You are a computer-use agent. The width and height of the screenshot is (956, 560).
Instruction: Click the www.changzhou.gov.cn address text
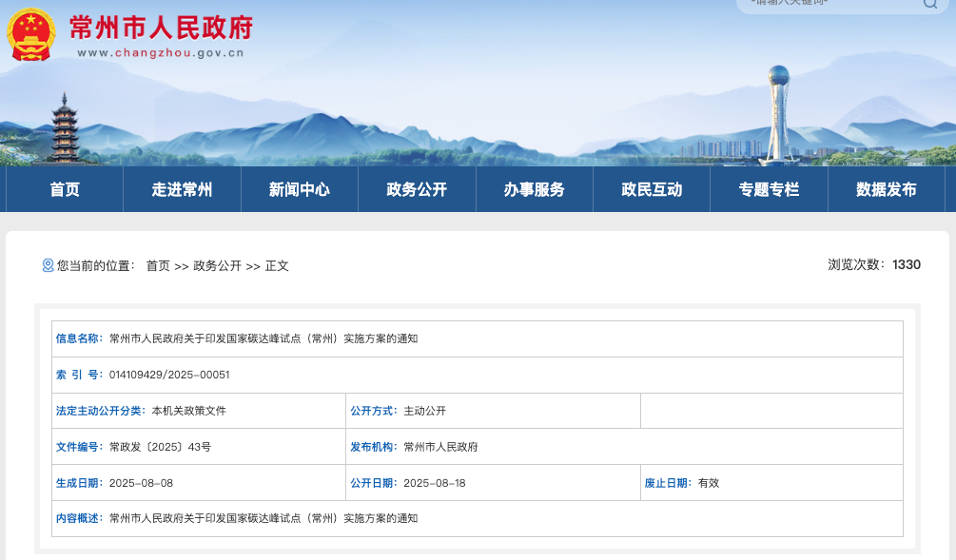coord(160,53)
